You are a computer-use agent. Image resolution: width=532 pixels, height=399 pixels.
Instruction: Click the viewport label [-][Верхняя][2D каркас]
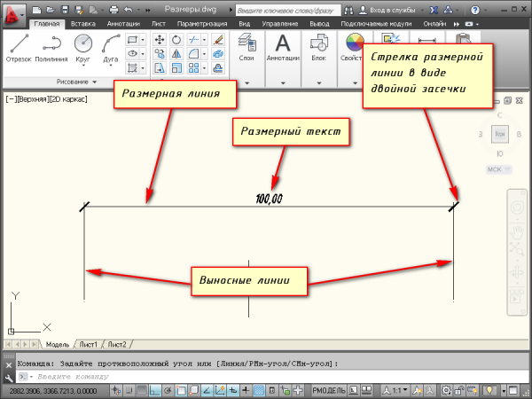[46, 99]
